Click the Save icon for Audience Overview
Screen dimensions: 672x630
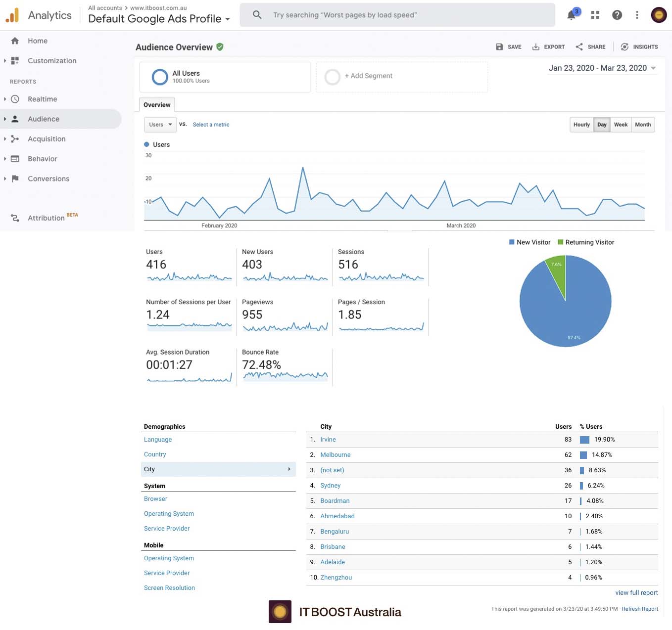click(500, 46)
